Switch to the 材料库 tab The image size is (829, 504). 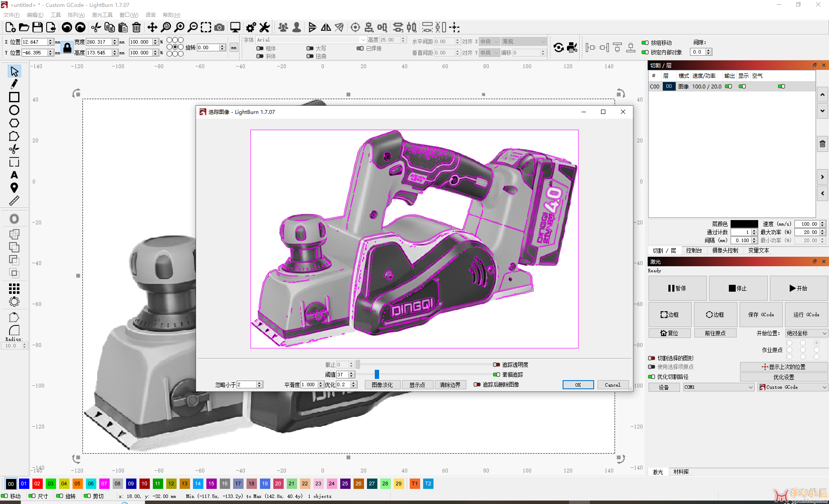coord(681,472)
